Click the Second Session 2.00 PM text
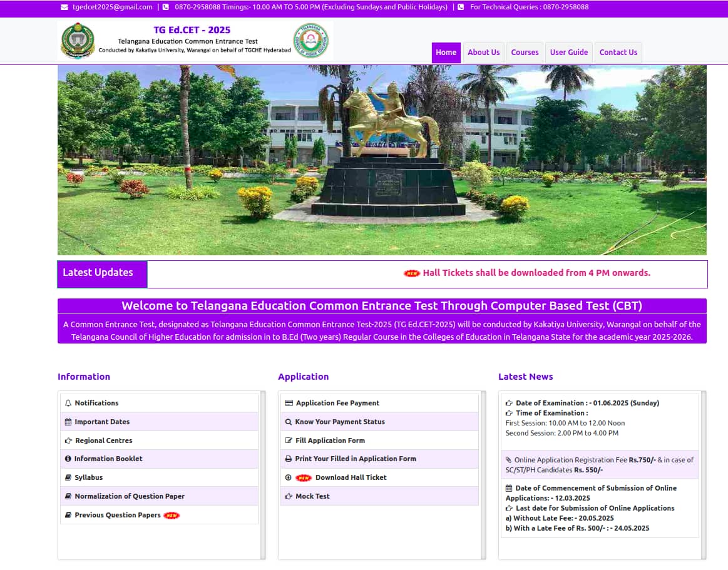The height and width of the screenshot is (570, 728). click(x=561, y=433)
